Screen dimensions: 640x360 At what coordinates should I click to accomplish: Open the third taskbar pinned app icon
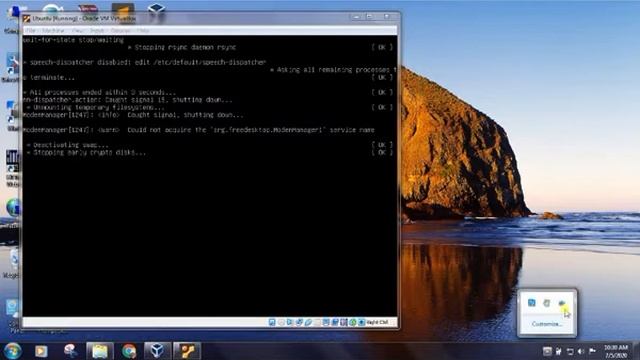71,351
